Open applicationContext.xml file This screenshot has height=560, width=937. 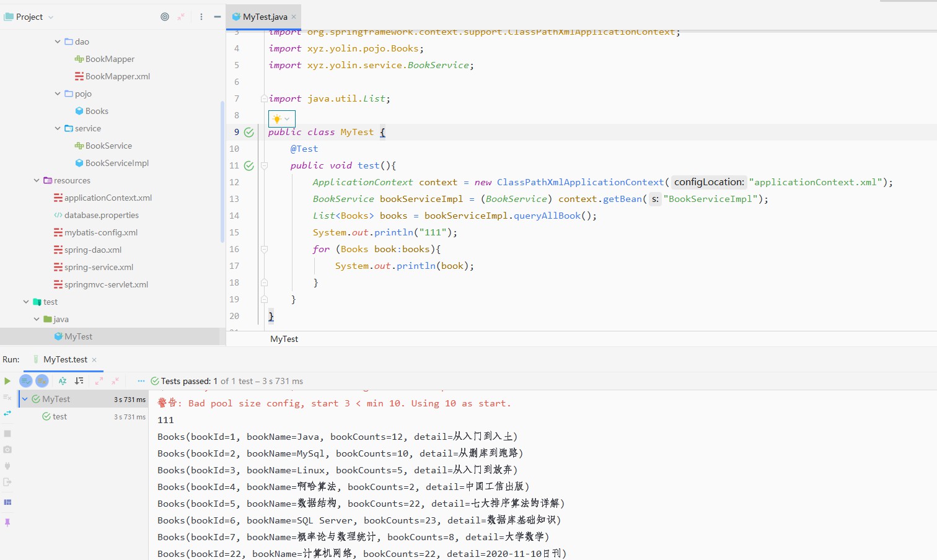108,198
